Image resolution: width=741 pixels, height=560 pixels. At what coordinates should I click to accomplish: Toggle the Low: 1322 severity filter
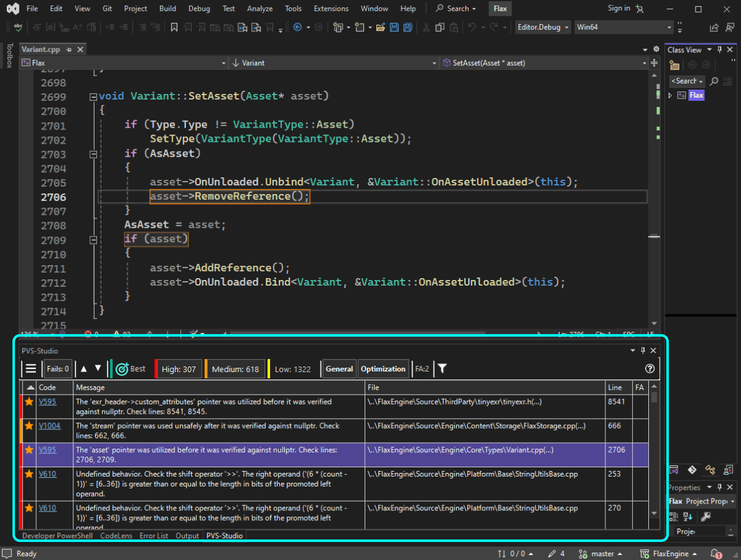click(293, 368)
